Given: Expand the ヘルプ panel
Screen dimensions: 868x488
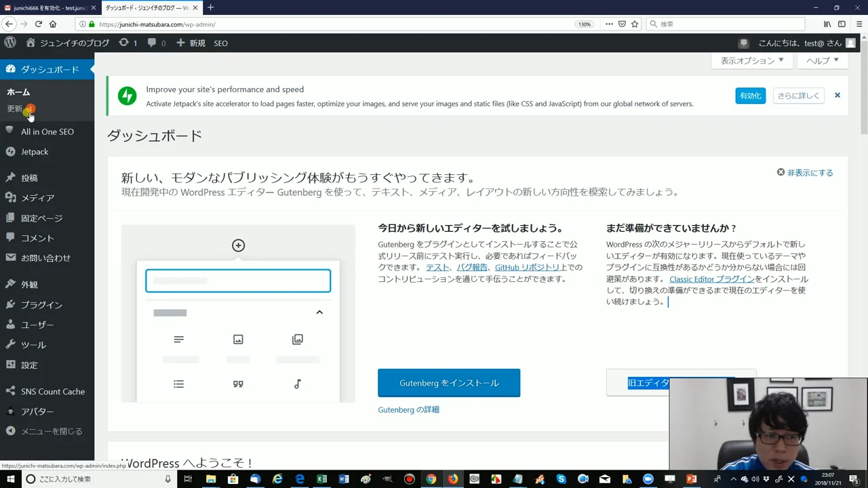Looking at the screenshot, I should 823,60.
